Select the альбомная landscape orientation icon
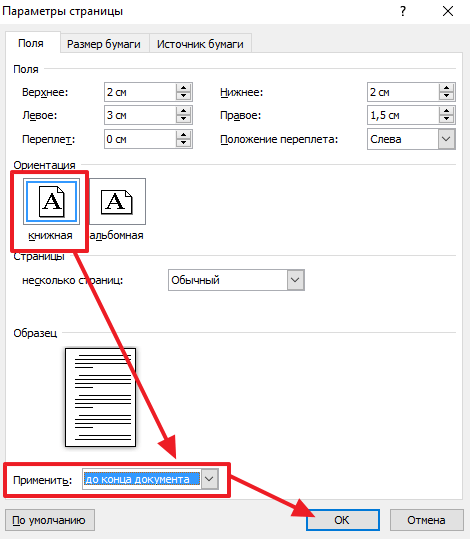 pos(117,201)
